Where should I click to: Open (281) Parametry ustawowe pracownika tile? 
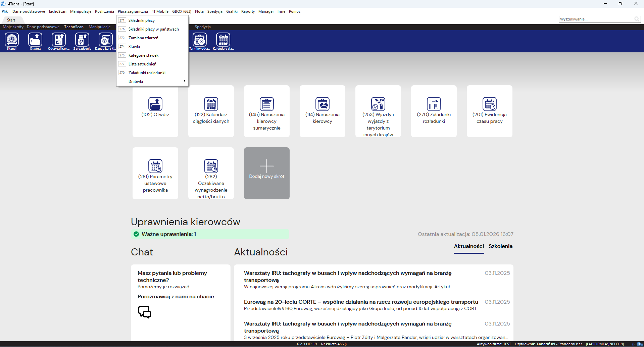pos(155,173)
